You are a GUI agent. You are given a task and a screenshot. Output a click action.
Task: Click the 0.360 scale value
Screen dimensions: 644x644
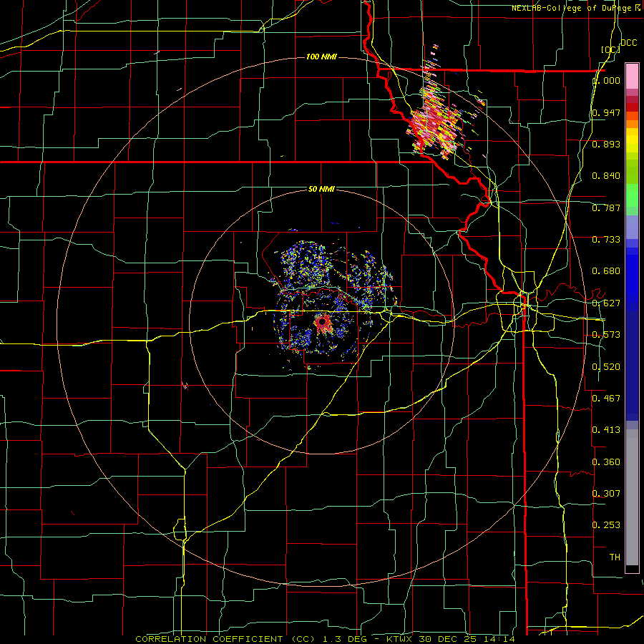click(606, 462)
